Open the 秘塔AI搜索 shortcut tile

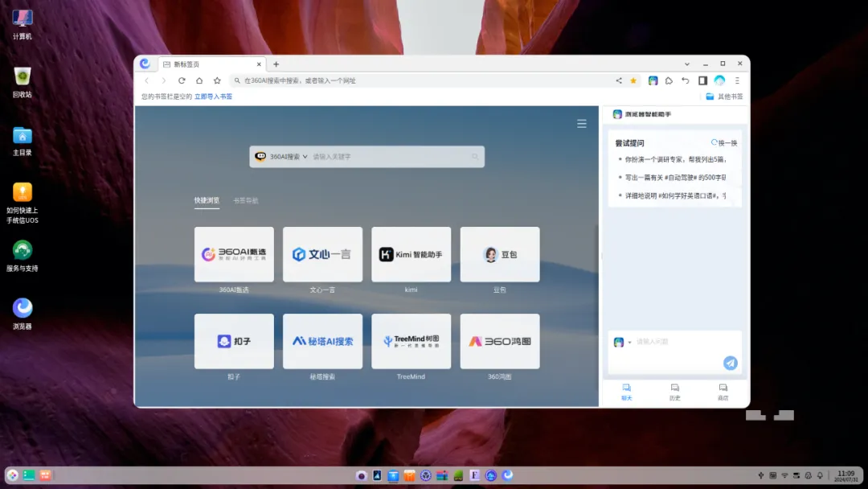(323, 341)
